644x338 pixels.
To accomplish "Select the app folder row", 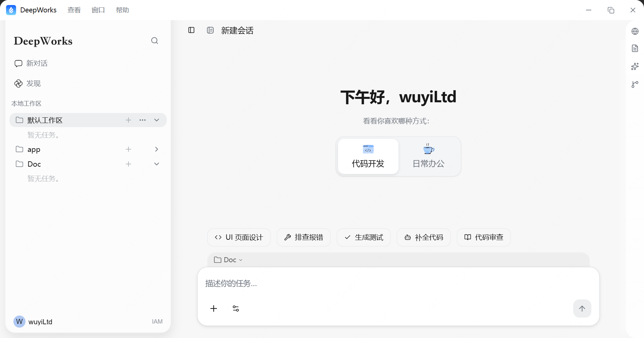I will 88,149.
